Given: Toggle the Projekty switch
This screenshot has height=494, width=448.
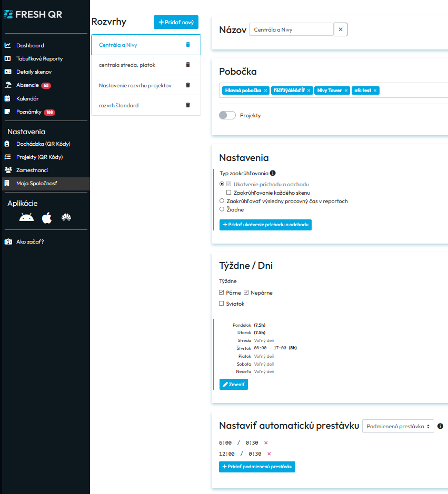Looking at the screenshot, I should [227, 115].
